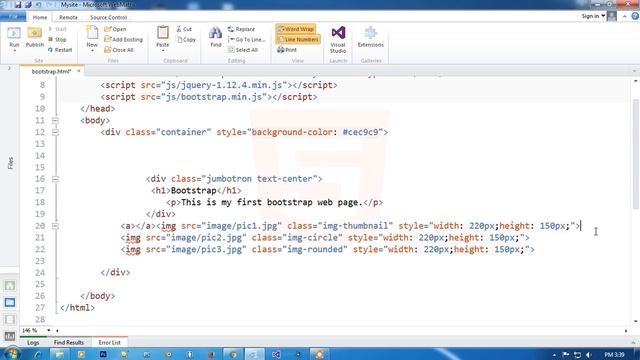Image resolution: width=640 pixels, height=360 pixels.
Task: Click line number 23 in the gutter
Action: (40, 261)
